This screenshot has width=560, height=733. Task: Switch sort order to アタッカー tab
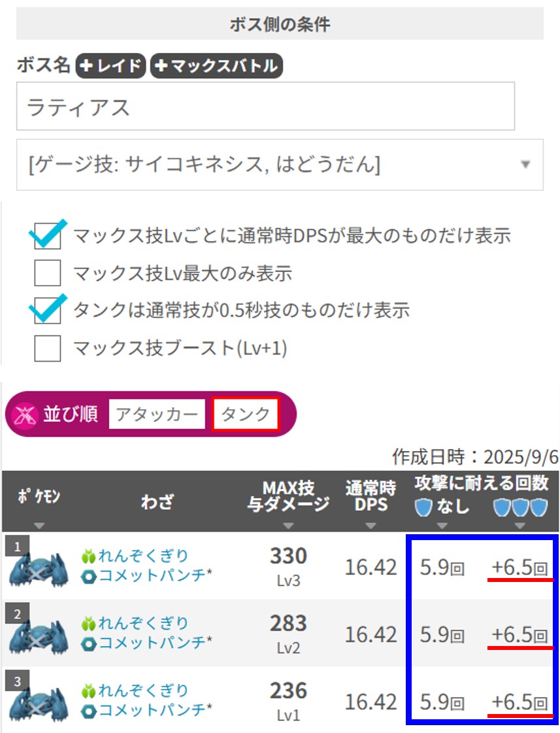[x=157, y=415]
